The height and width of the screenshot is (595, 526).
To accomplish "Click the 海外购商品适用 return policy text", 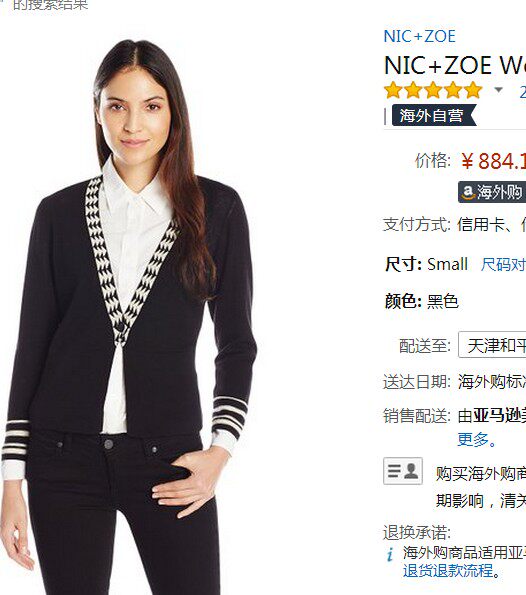I will click(464, 552).
